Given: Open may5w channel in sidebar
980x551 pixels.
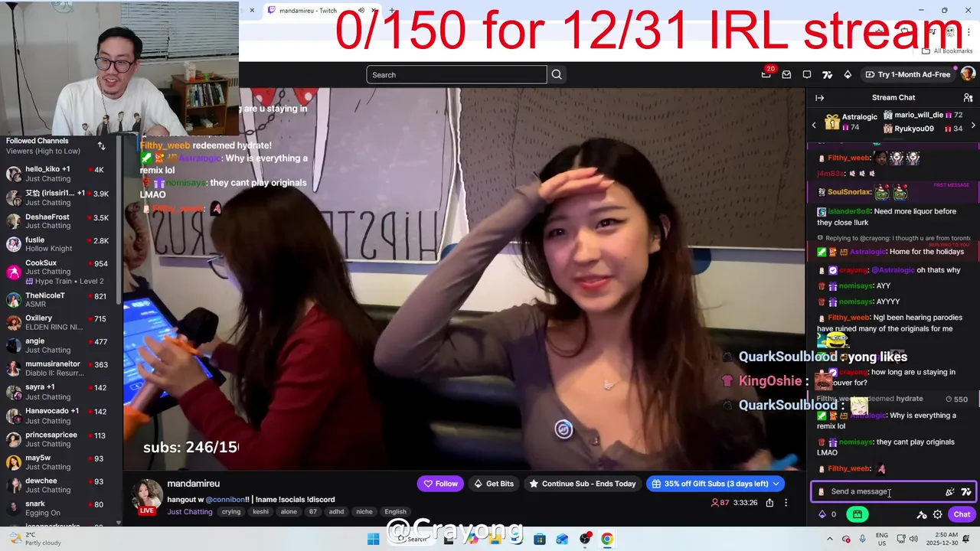Looking at the screenshot, I should (61, 462).
